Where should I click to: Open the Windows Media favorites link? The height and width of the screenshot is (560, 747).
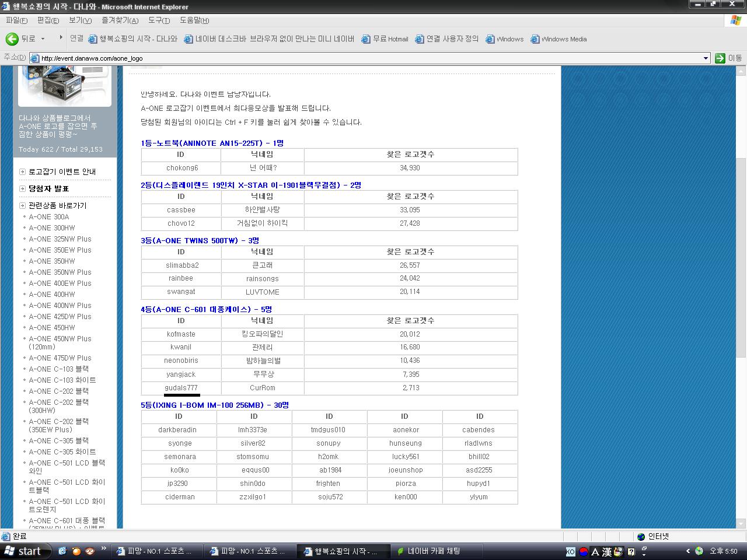tap(558, 39)
